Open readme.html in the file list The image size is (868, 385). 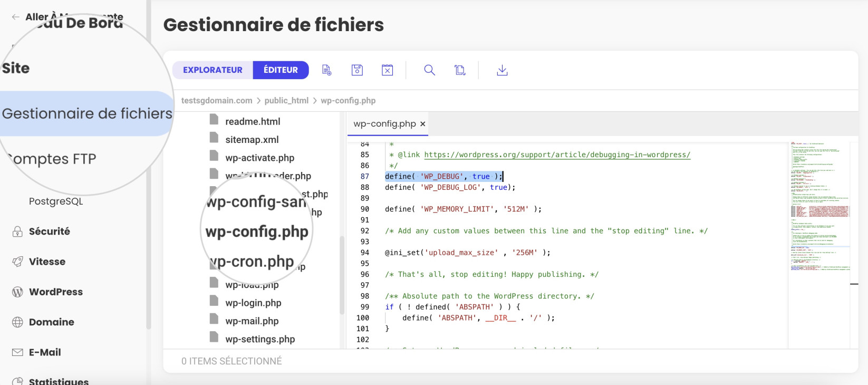click(253, 121)
